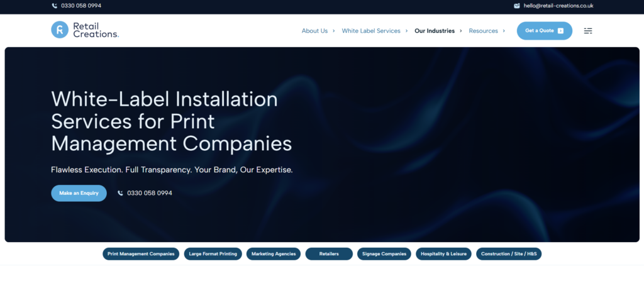Screen dimensions: 644x293
Task: Expand the Resources chevron
Action: pyautogui.click(x=504, y=31)
